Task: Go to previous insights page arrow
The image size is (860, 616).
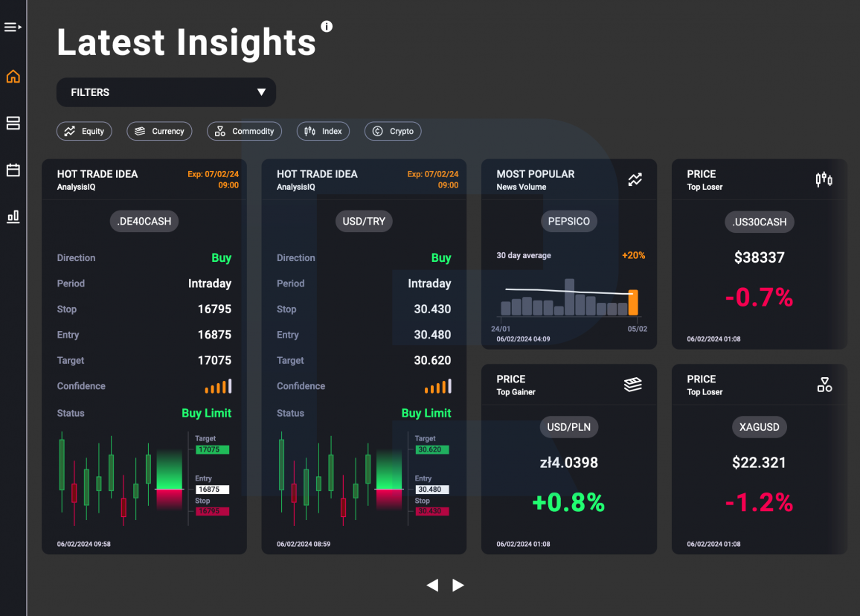Action: click(432, 585)
